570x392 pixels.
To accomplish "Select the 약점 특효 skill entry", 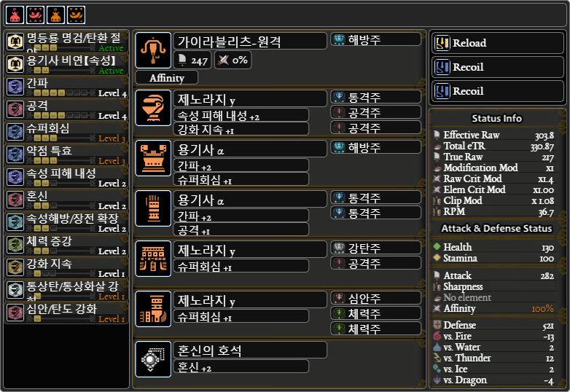I will pyautogui.click(x=66, y=155).
